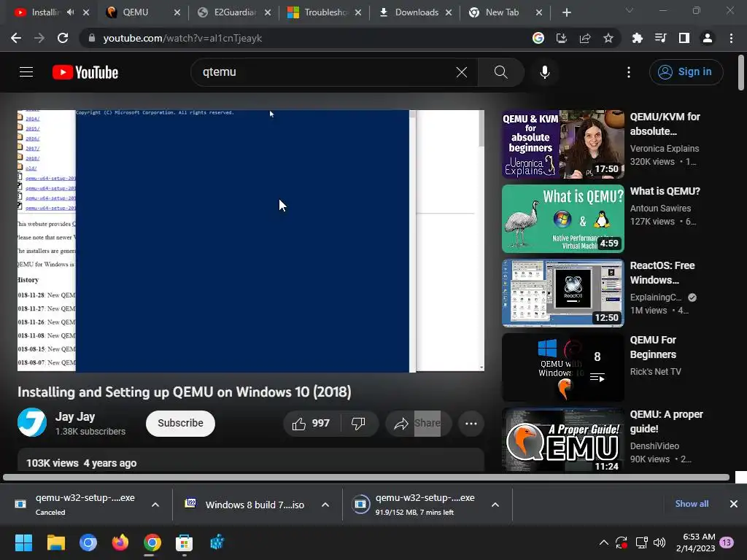Click the search magnifier button
The width and height of the screenshot is (747, 560).
pyautogui.click(x=500, y=72)
